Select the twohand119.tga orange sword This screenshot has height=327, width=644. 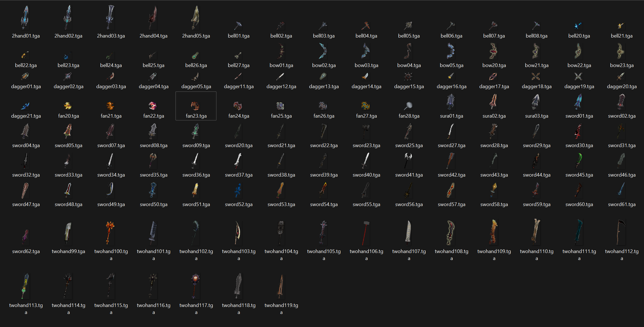[x=281, y=286]
